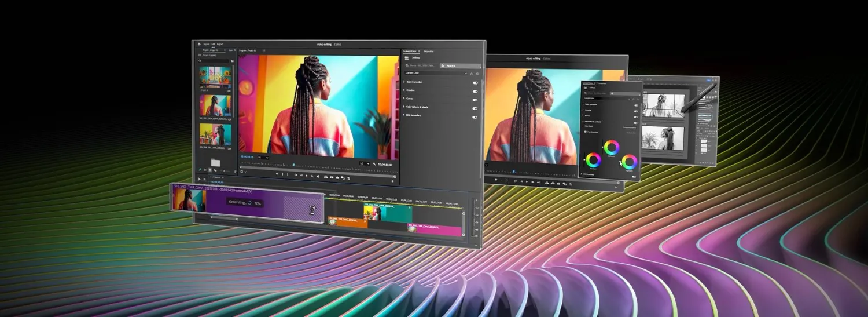The height and width of the screenshot is (317, 868).
Task: Expand the Color Wheels & Match section
Action: (x=404, y=108)
